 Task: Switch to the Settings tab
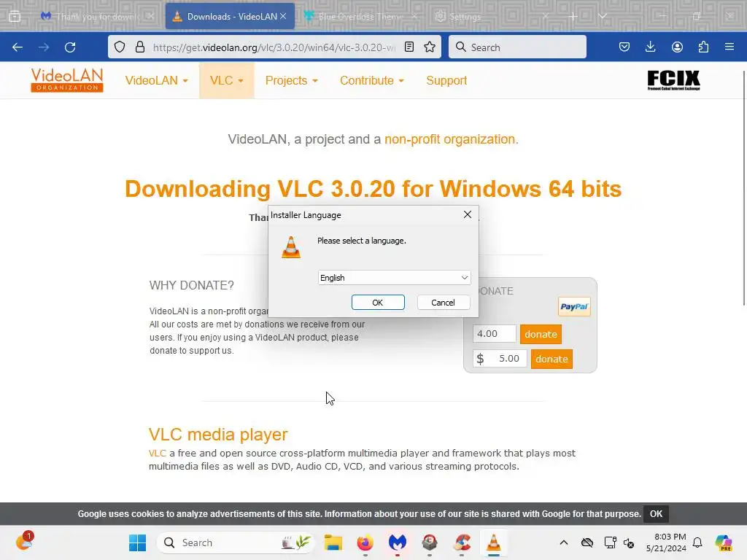491,16
